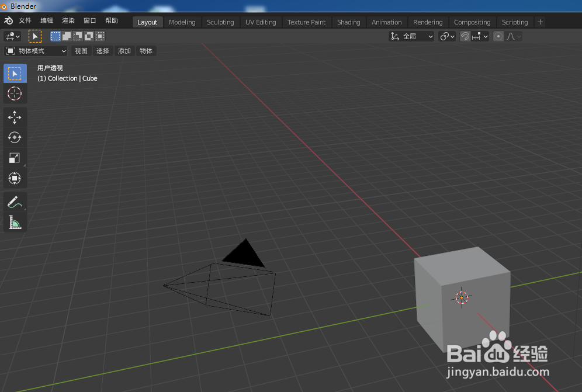This screenshot has height=392, width=582.
Task: Switch to the Animation workspace tab
Action: point(386,22)
